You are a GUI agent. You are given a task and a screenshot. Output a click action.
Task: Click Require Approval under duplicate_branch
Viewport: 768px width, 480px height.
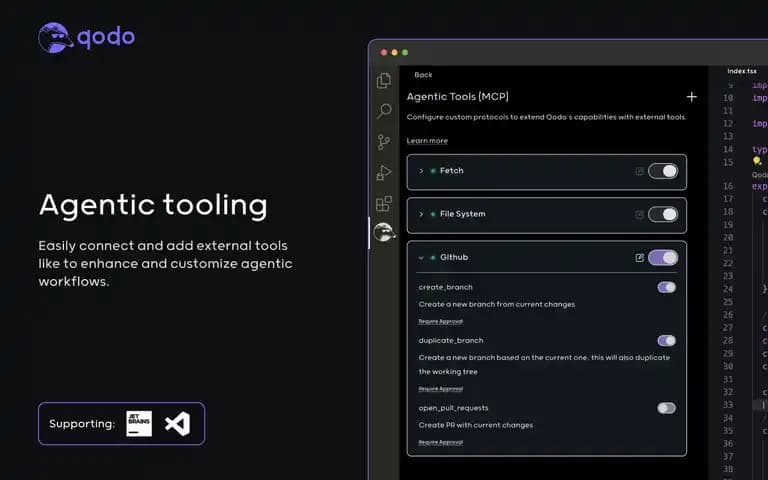click(440, 389)
